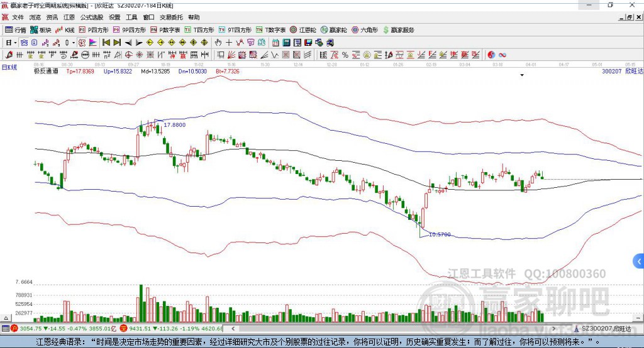Image resolution: width=644 pixels, height=348 pixels.
Task: Open the 六角形 tool
Action: pos(365,30)
